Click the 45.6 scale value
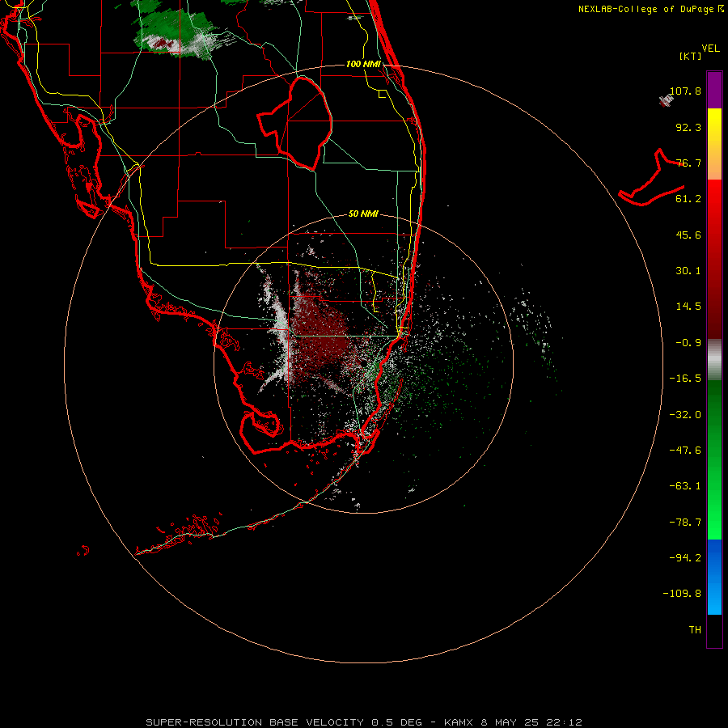728x728 pixels. pyautogui.click(x=688, y=235)
